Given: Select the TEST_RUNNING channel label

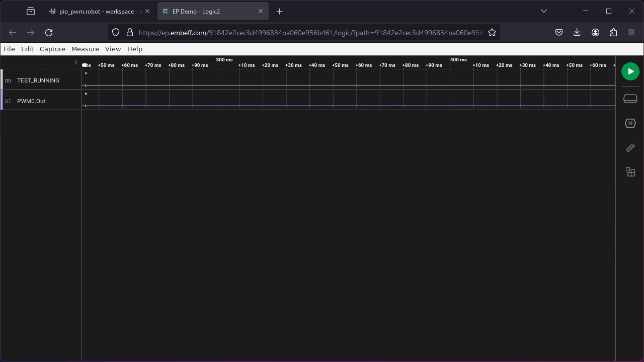Looking at the screenshot, I should [x=38, y=80].
